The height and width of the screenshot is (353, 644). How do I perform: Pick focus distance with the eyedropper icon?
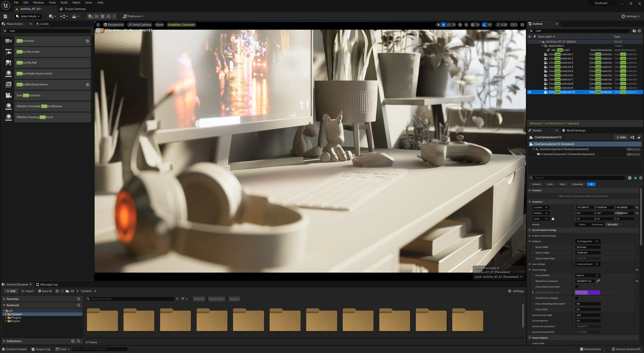coord(598,281)
